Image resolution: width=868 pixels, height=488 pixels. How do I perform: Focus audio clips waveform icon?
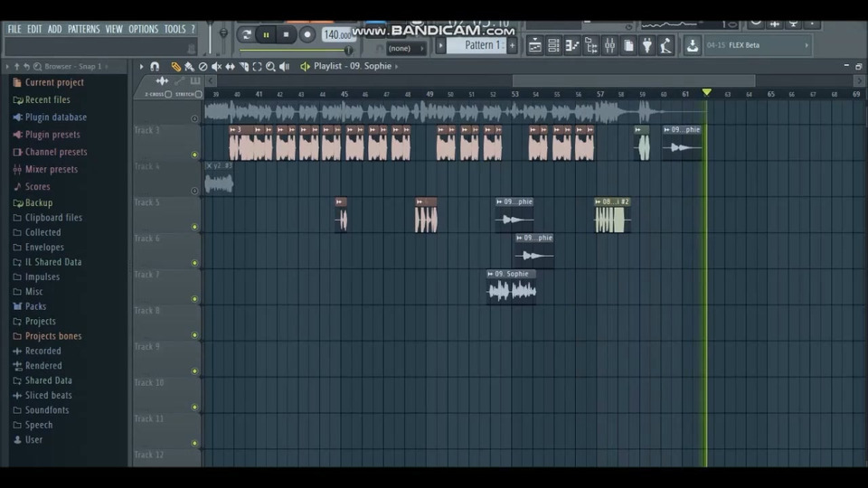coord(162,81)
